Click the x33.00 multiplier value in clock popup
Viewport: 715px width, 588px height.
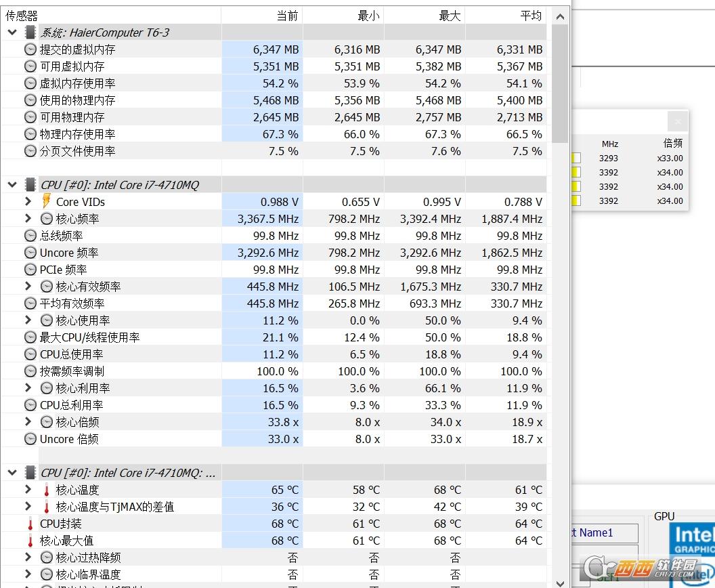pos(670,159)
